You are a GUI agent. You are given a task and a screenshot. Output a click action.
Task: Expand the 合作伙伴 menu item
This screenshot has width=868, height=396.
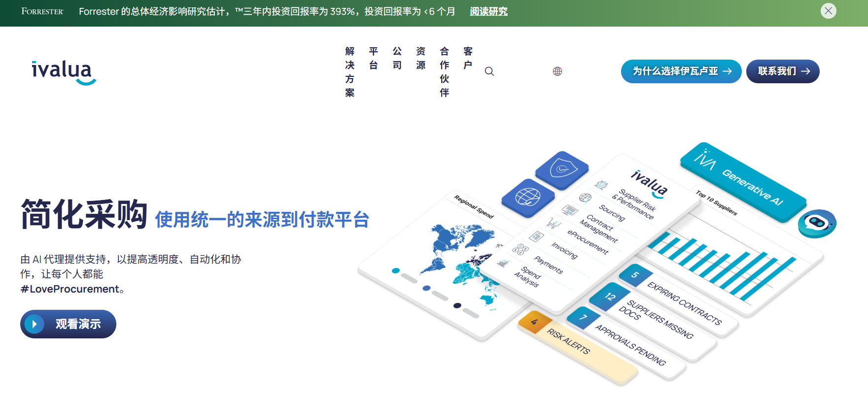coord(445,72)
